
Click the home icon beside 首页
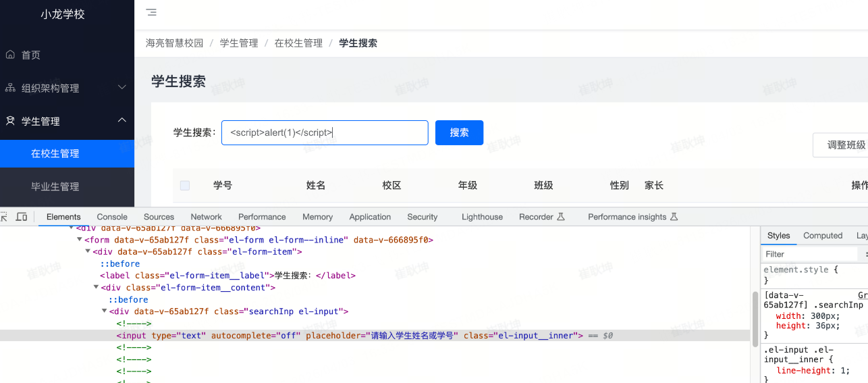(x=10, y=55)
